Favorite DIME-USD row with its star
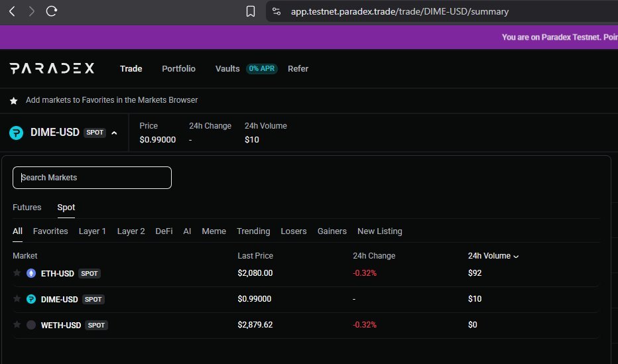The width and height of the screenshot is (618, 364). pyautogui.click(x=17, y=298)
